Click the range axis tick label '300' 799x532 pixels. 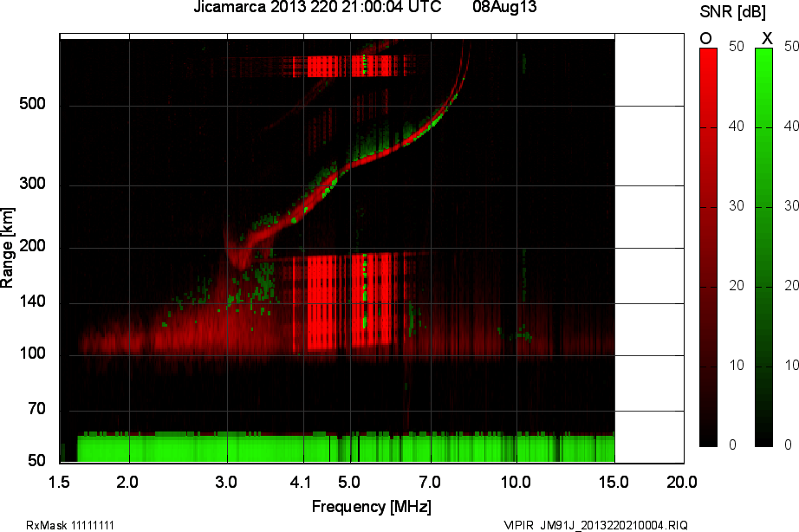pyautogui.click(x=32, y=184)
